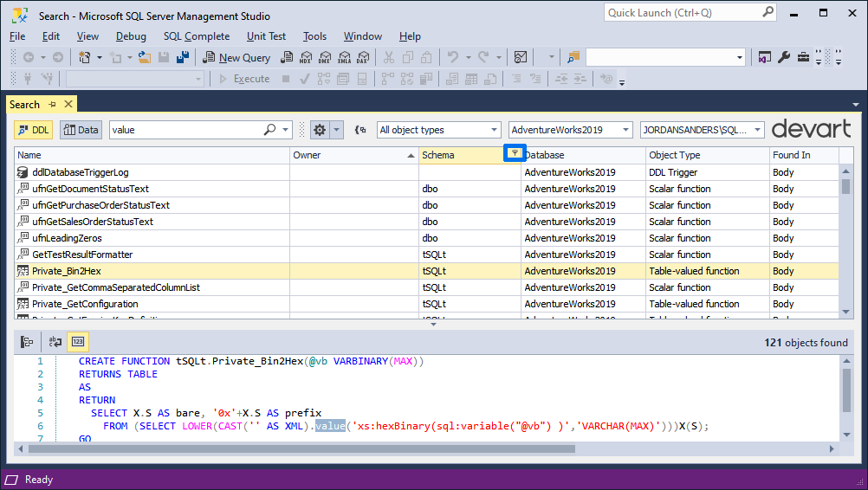Click the Find in Files icon
This screenshot has height=490, width=868.
(573, 57)
